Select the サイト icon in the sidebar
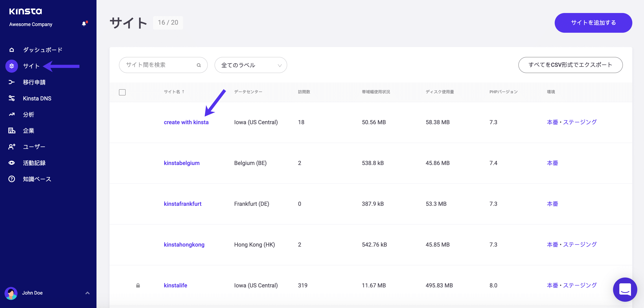This screenshot has width=644, height=308. [x=11, y=66]
